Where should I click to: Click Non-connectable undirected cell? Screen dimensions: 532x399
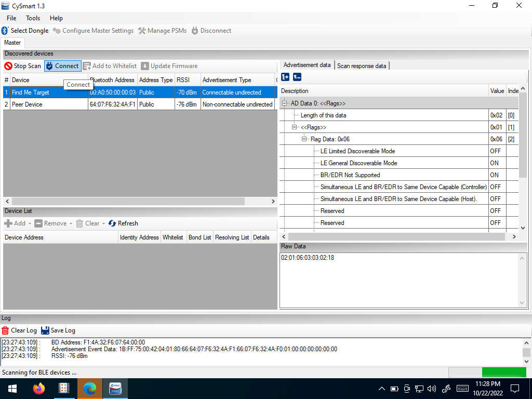point(237,104)
